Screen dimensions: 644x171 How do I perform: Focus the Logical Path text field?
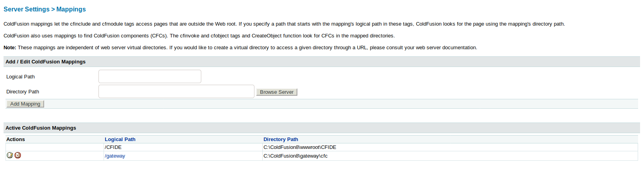coord(150,76)
